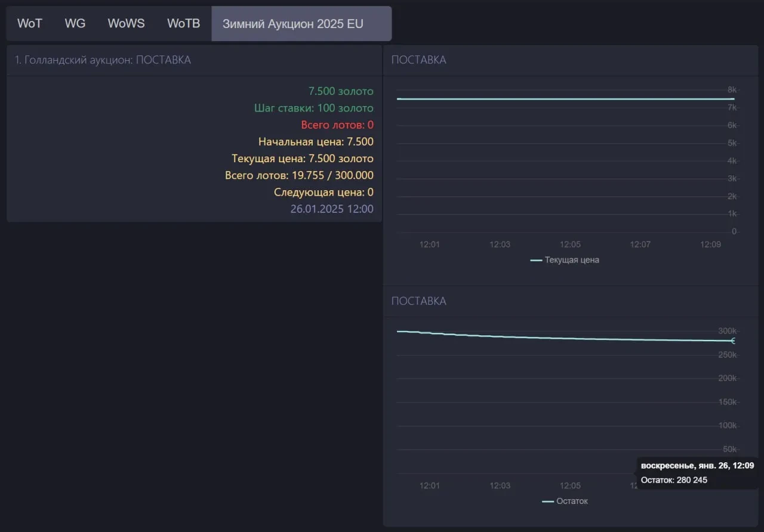Viewport: 764px width, 532px height.
Task: Click the lower chart's ПОСТАВКА header
Action: [x=418, y=301]
